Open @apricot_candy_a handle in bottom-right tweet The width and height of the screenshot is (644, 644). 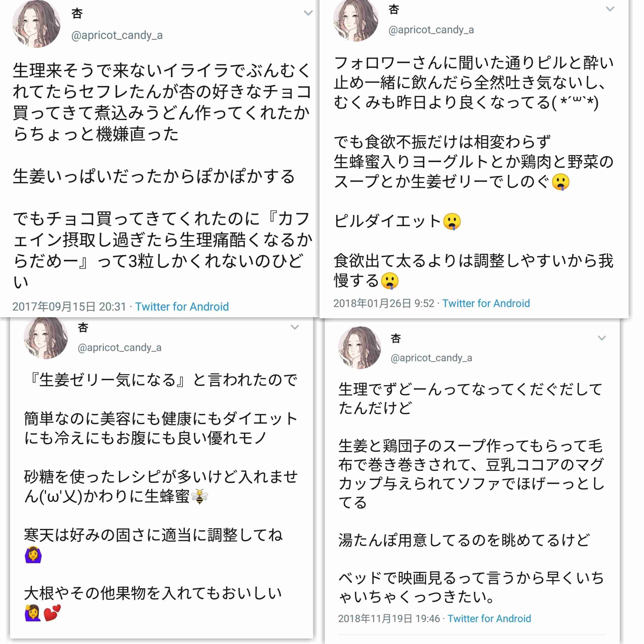[x=431, y=358]
